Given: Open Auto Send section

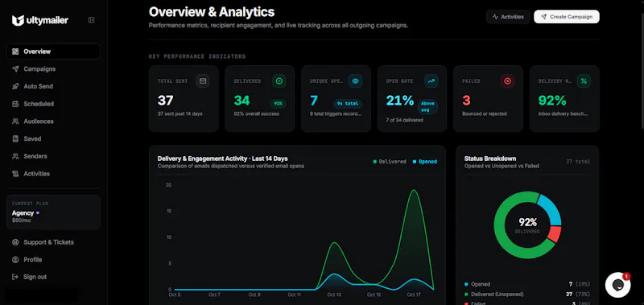Looking at the screenshot, I should [53, 87].
